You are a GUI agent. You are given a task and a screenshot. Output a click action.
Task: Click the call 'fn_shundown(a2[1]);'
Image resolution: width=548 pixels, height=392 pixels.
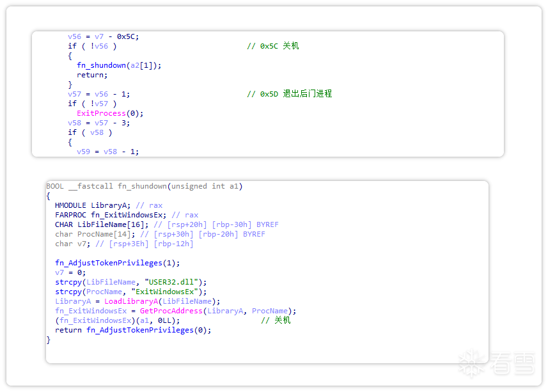[x=119, y=65]
